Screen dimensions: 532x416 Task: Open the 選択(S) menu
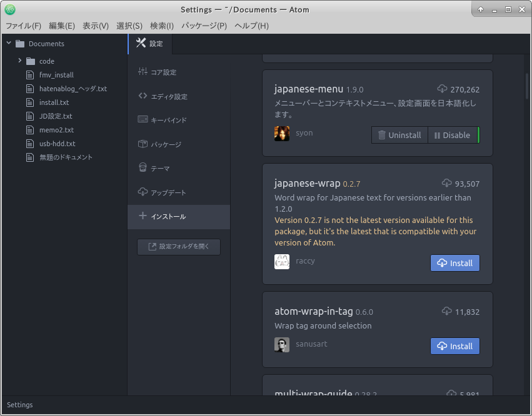tap(129, 26)
